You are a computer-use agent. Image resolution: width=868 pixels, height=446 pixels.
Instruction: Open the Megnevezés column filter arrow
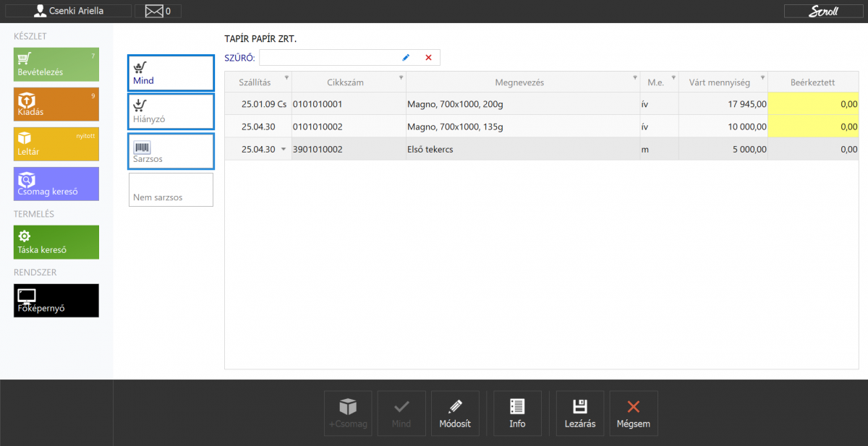[x=634, y=77]
